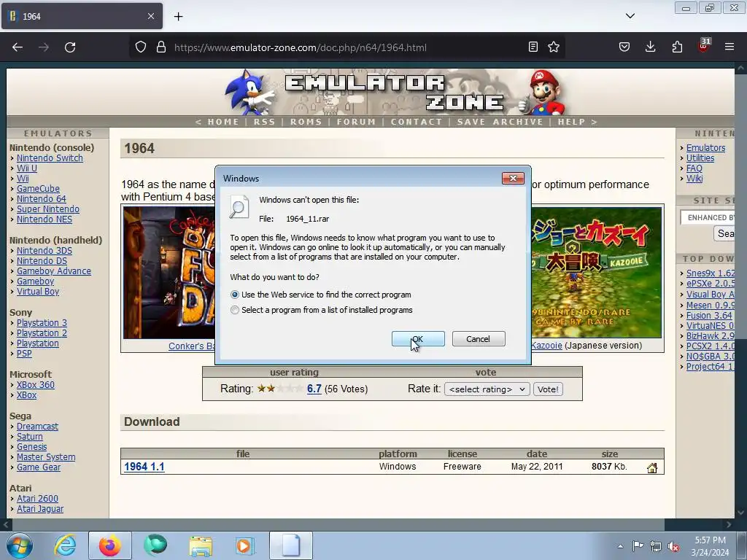Screen dimensions: 747x560
Task: Open SAVE ARCHIVE in site navigation
Action: pos(500,122)
